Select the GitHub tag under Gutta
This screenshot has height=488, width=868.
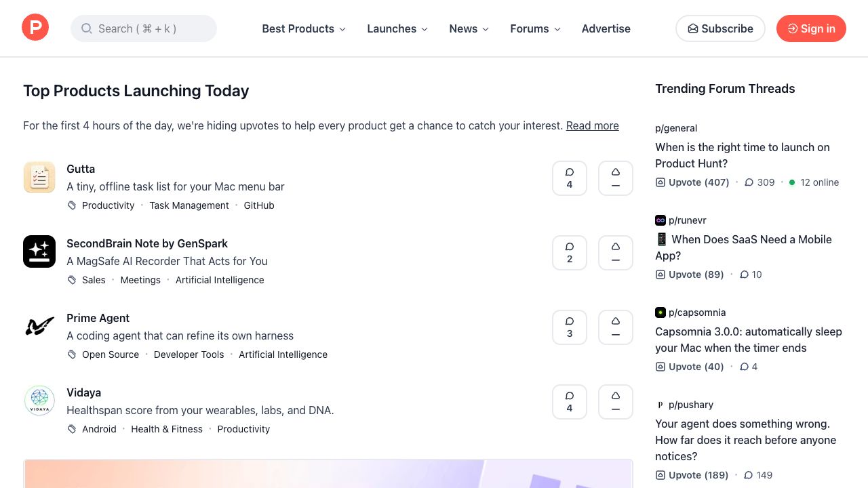tap(259, 205)
